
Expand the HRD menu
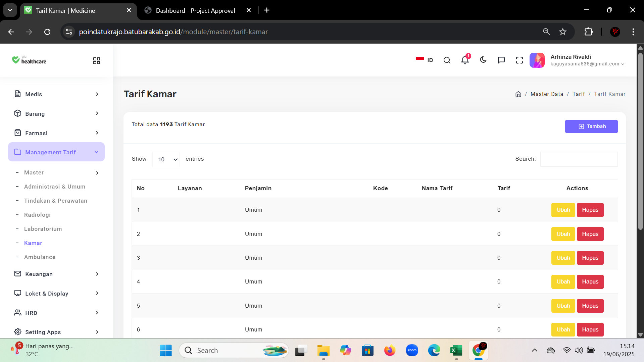pos(56,313)
